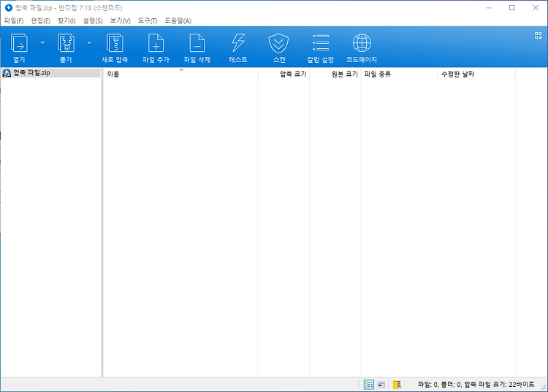Open the 편집(E) menu
Viewport: 548px width, 392px height.
point(40,21)
